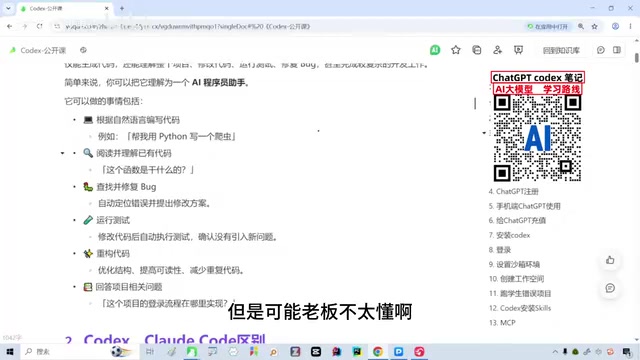The image size is (640, 360).
Task: Open a new browser tab
Action: [x=122, y=8]
